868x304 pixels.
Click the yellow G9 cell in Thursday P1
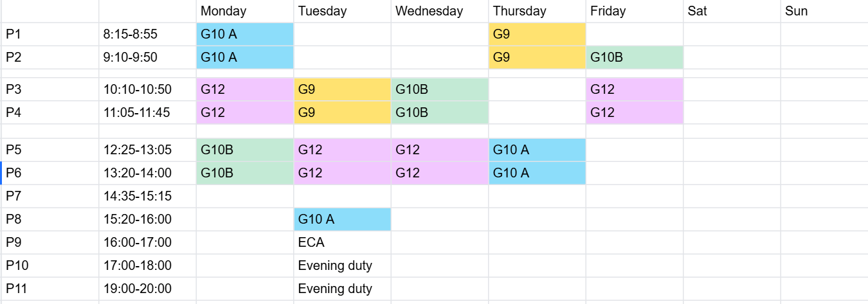[537, 34]
